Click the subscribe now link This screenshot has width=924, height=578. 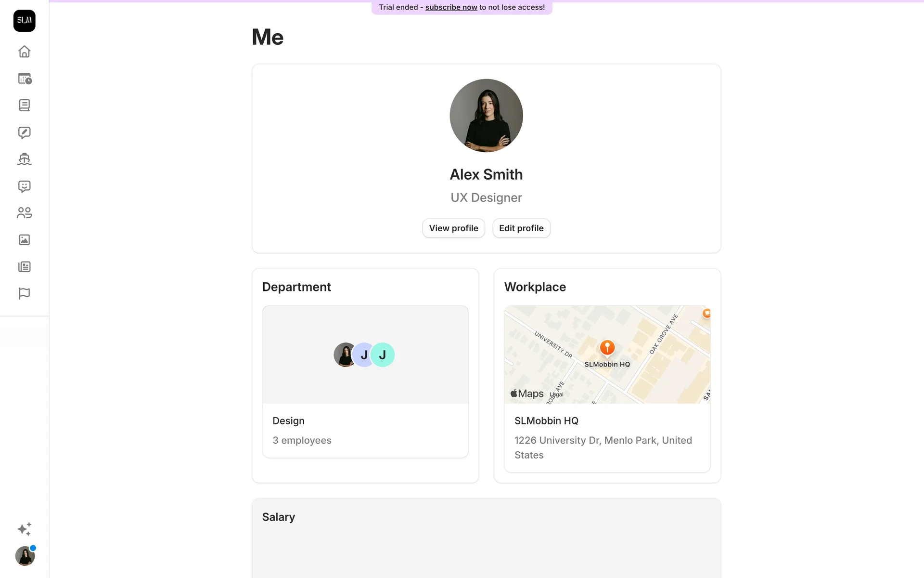[451, 7]
